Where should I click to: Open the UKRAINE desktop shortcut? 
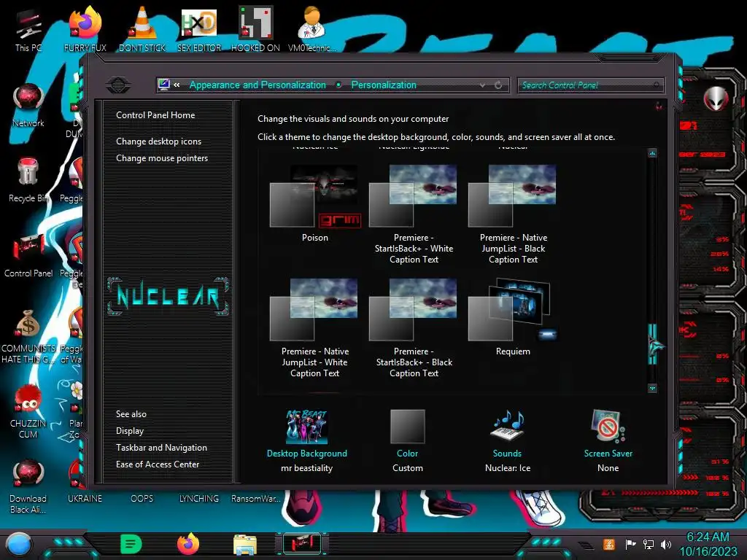click(85, 499)
